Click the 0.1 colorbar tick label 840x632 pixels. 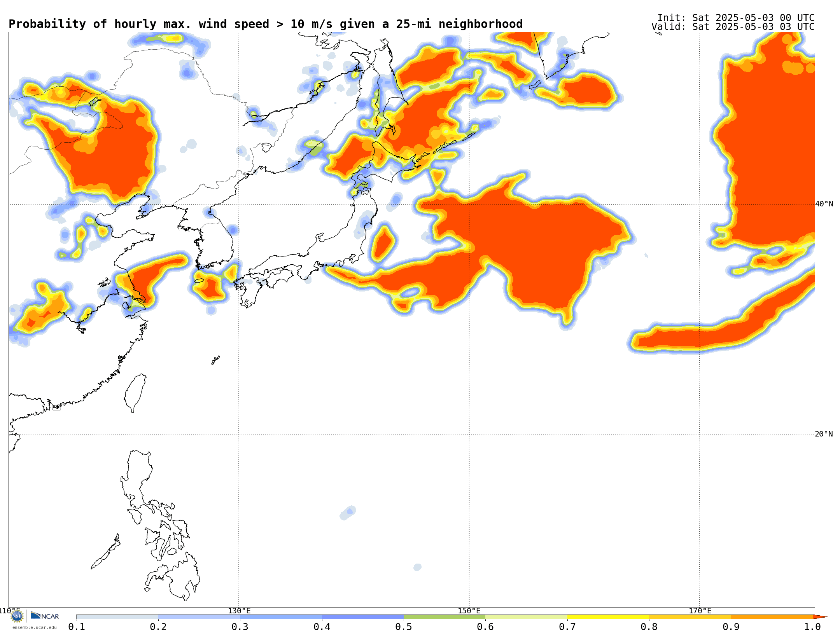[x=77, y=627]
